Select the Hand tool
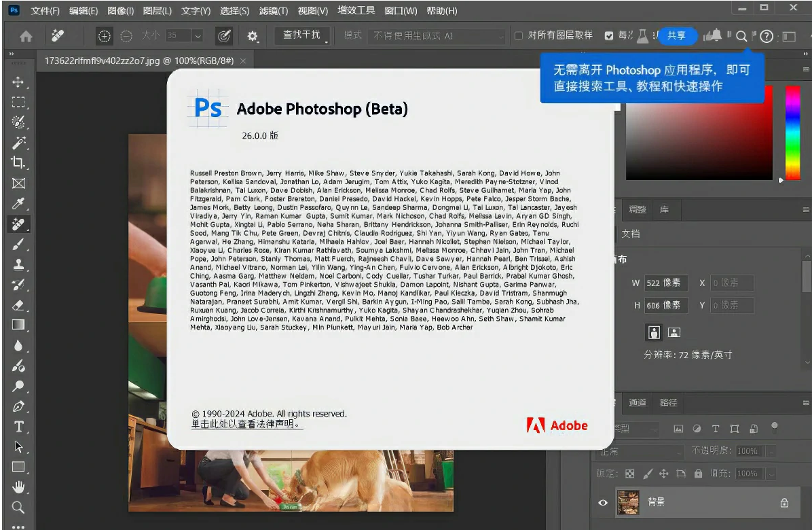 [x=18, y=487]
